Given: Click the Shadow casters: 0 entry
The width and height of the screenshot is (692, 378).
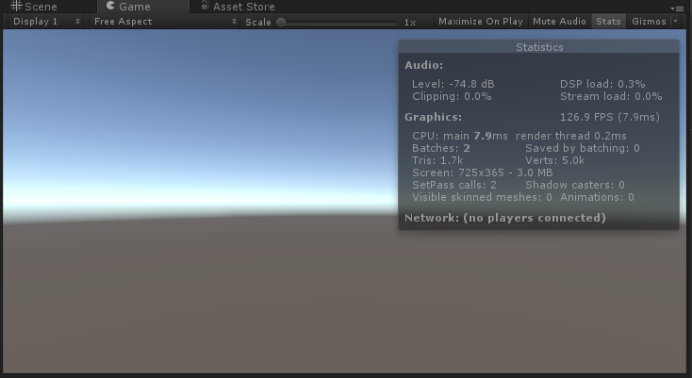Looking at the screenshot, I should pyautogui.click(x=575, y=185).
